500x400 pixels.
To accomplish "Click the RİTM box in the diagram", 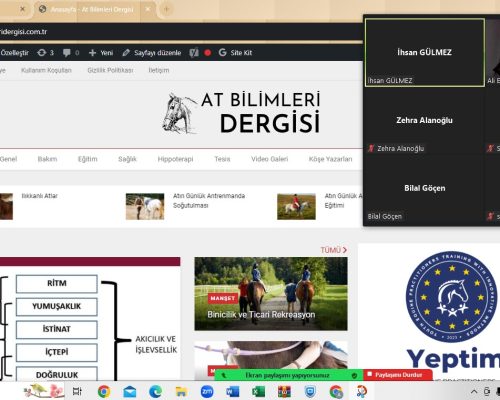I will 57,283.
